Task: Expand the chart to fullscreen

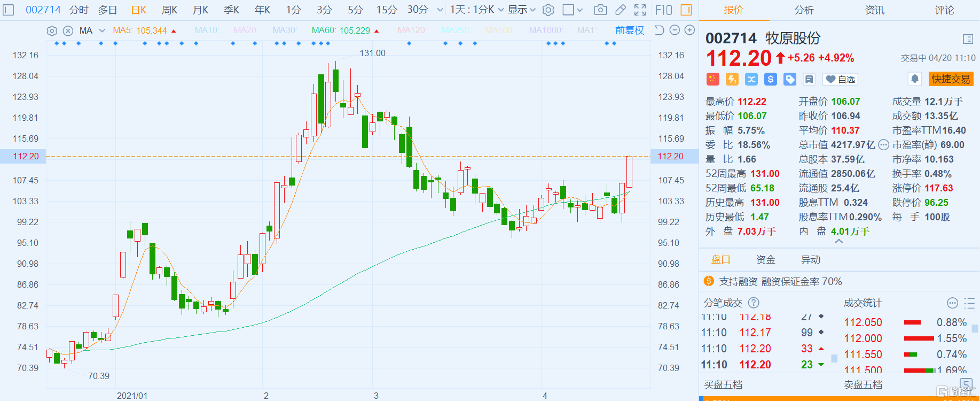Action: pos(640,10)
